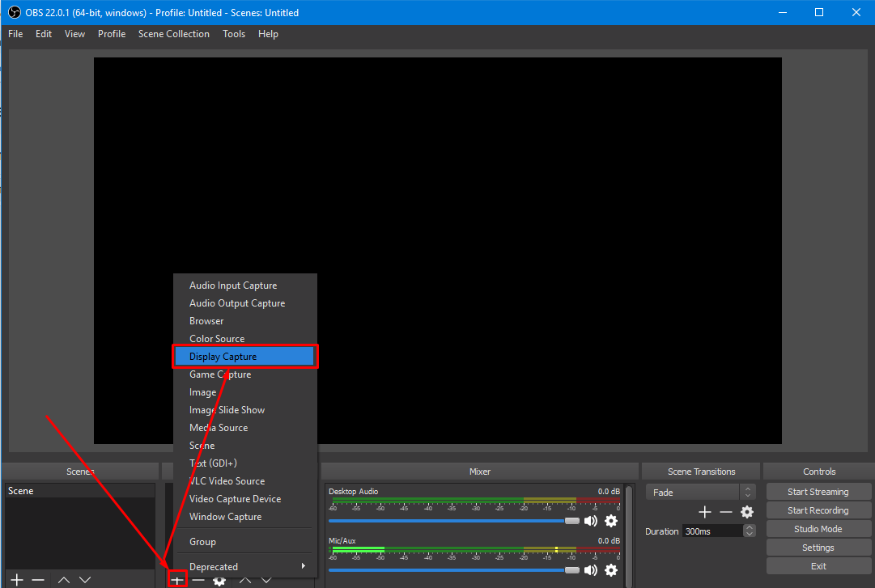The height and width of the screenshot is (588, 875).
Task: Mute the Desktop Audio speaker
Action: click(x=590, y=521)
